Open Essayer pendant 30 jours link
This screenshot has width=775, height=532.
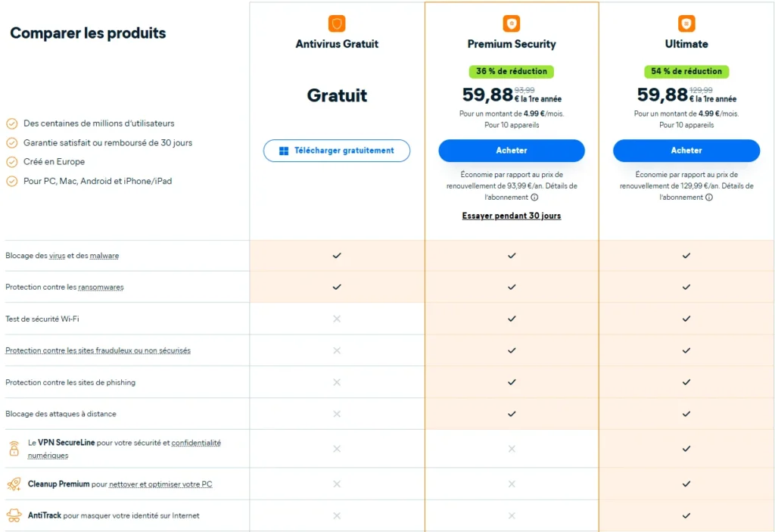tap(512, 216)
